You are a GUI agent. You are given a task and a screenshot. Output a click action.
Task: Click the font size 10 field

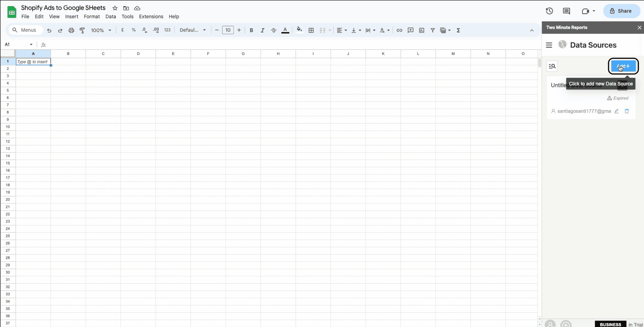click(x=228, y=30)
